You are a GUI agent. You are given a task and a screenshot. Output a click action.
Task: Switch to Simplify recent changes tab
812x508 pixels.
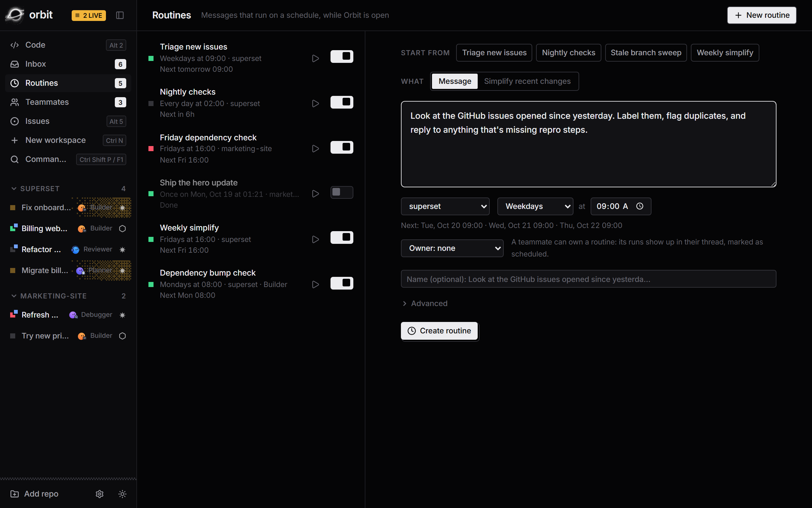point(527,81)
